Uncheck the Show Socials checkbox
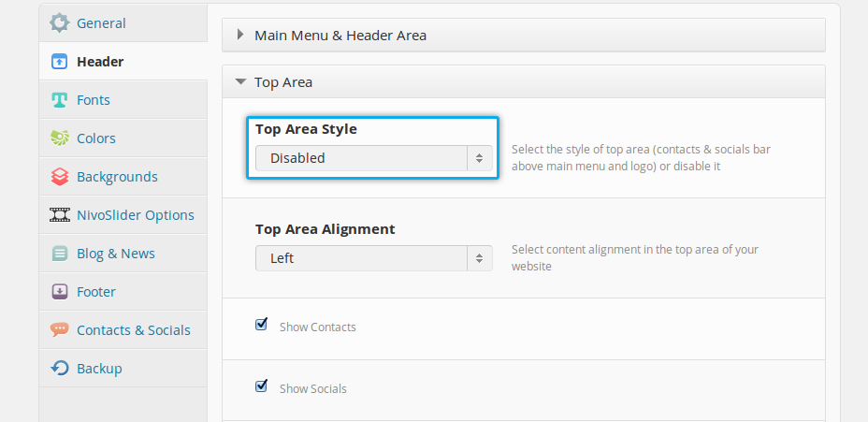The height and width of the screenshot is (422, 868). tap(262, 386)
